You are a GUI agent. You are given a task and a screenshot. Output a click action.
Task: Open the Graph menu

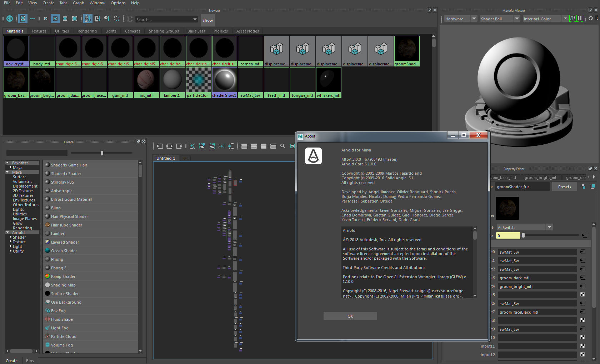click(79, 3)
